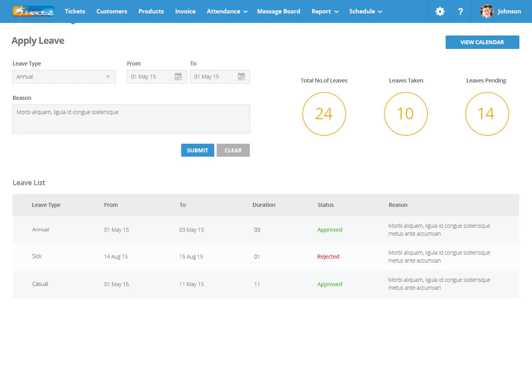Open the Invoice page
The height and width of the screenshot is (392, 532).
(185, 11)
